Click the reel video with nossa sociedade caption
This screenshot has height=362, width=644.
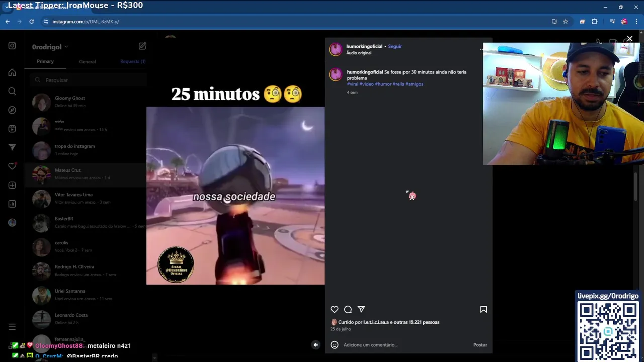click(x=235, y=196)
